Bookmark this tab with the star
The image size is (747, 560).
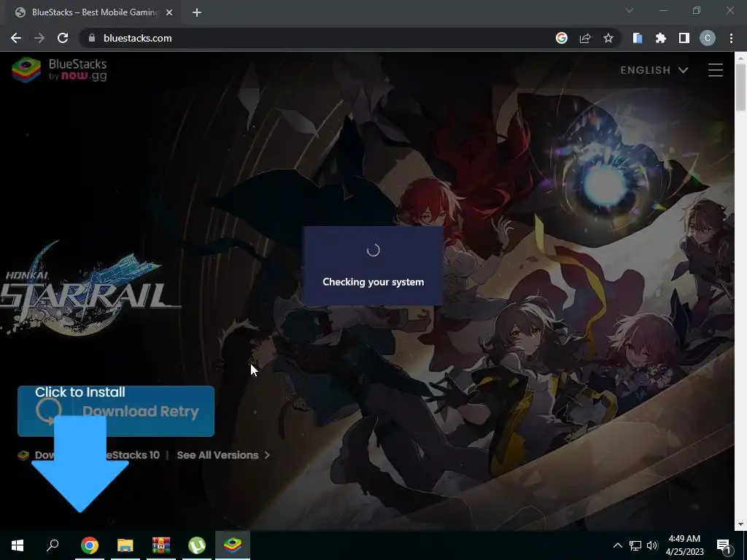point(608,38)
